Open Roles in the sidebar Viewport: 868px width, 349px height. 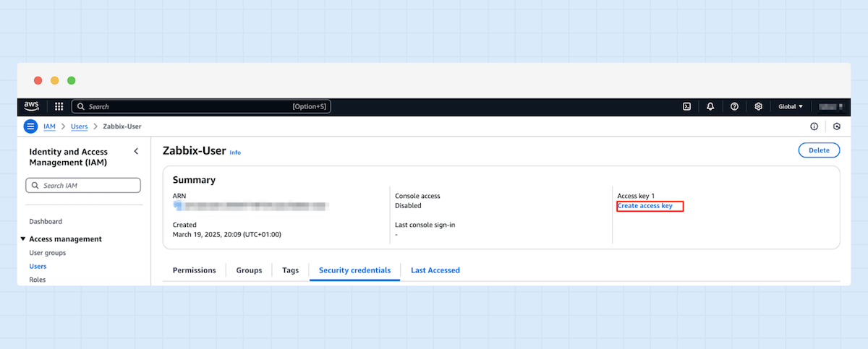tap(37, 280)
